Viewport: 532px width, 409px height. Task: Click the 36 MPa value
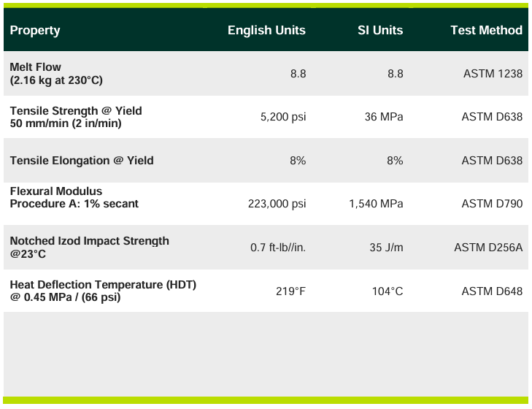pyautogui.click(x=384, y=117)
